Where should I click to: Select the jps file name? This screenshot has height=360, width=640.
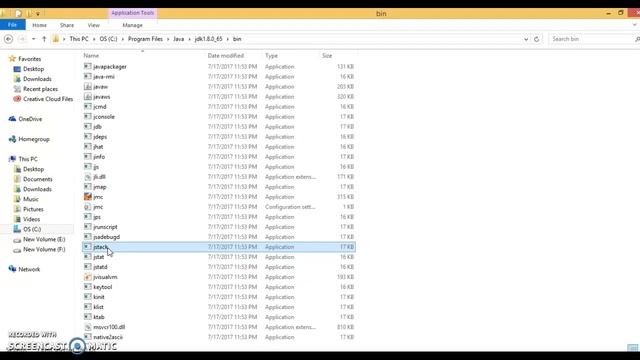pyautogui.click(x=97, y=217)
